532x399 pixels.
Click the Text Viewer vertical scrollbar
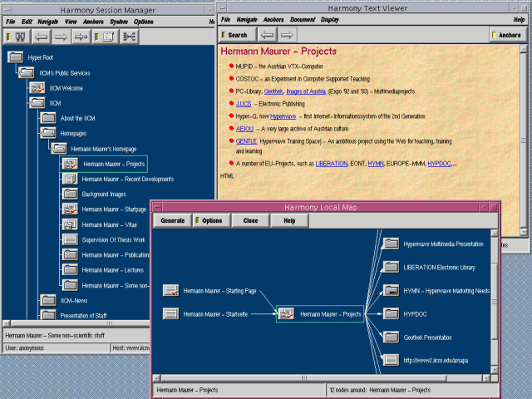[524, 140]
